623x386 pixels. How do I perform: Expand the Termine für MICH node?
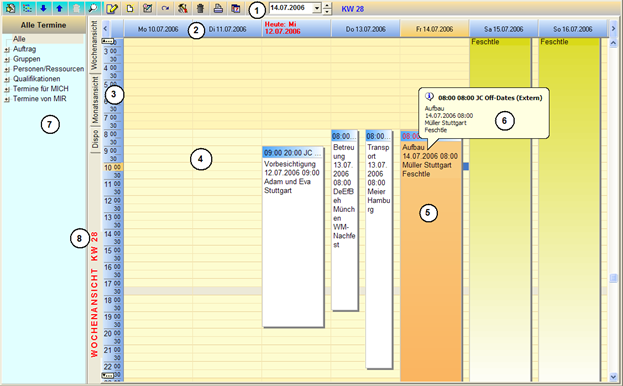pyautogui.click(x=7, y=89)
